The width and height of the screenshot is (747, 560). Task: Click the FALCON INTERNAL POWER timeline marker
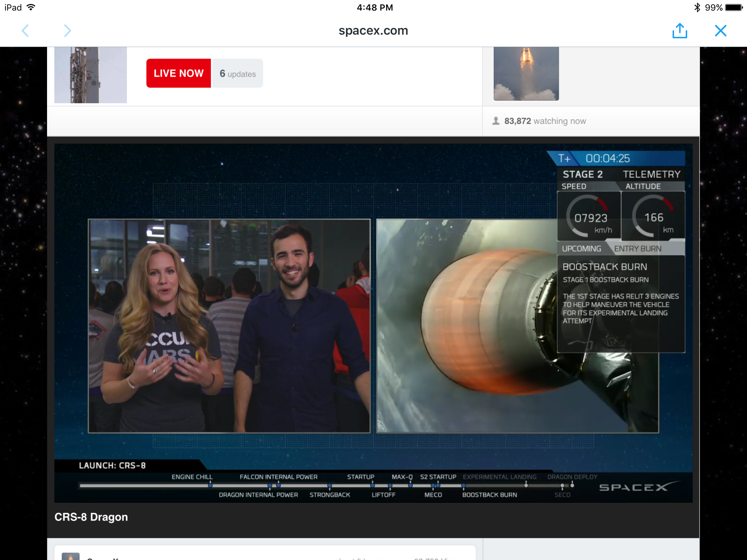278,485
